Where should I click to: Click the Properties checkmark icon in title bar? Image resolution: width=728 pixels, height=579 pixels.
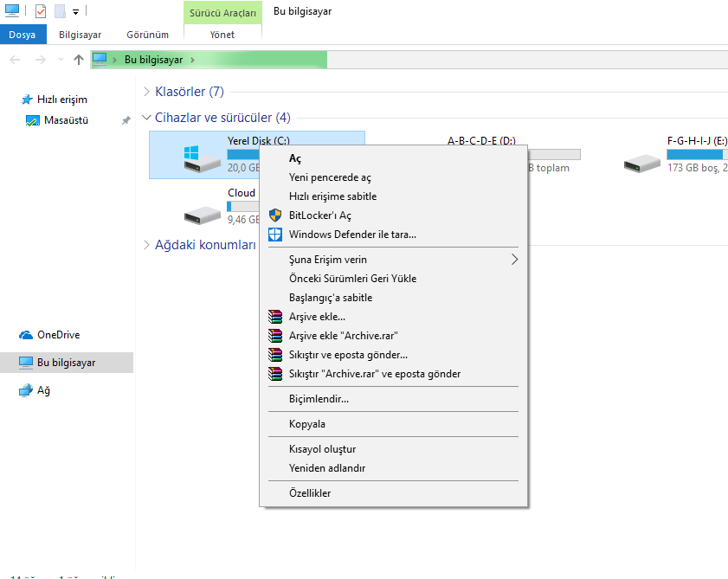[x=40, y=11]
